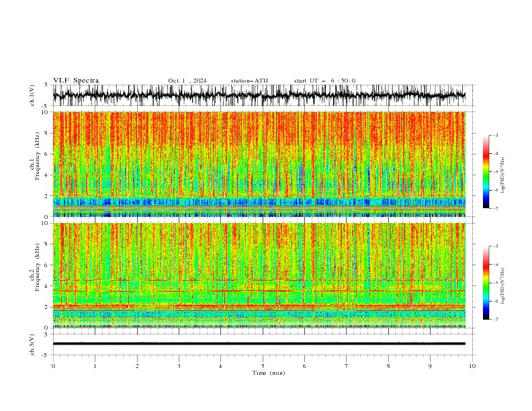Click the ch.2 spectrogram 6 kHz tick label
532x411 pixels.
pyautogui.click(x=46, y=265)
